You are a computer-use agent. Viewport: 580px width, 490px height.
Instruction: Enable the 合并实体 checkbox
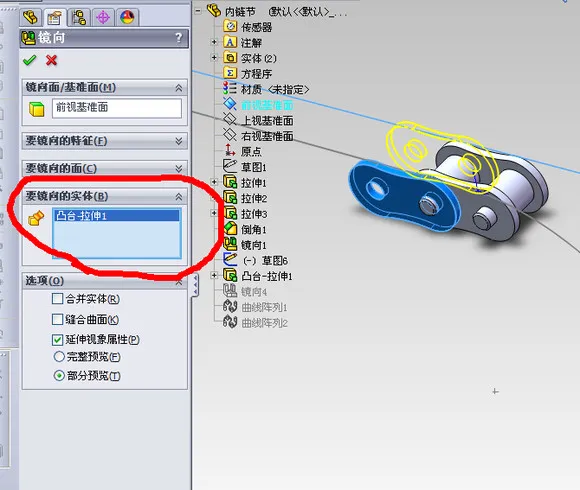point(57,299)
